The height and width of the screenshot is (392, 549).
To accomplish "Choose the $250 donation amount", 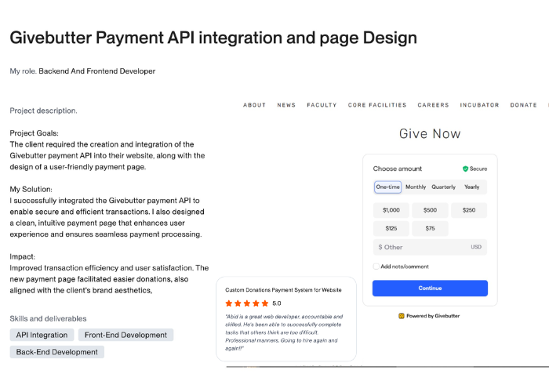I will click(469, 210).
